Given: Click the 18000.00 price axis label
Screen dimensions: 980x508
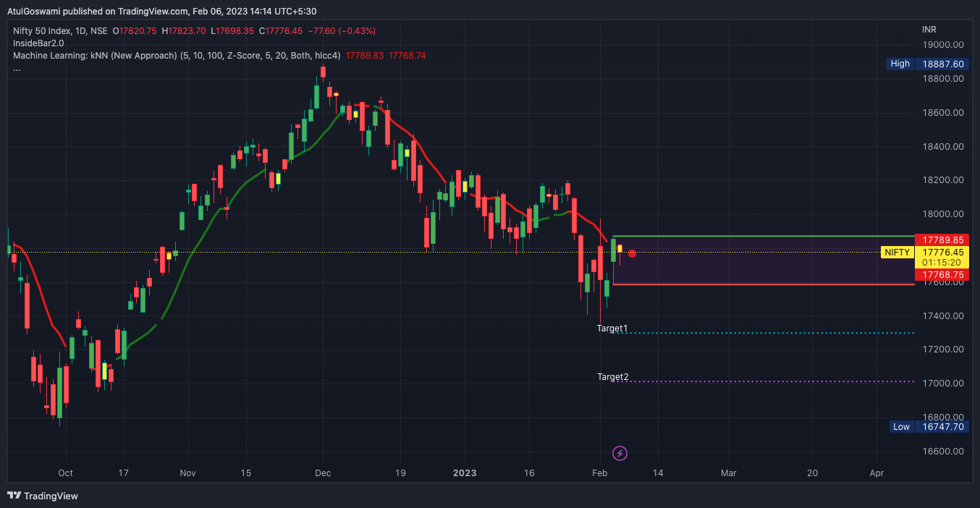Looking at the screenshot, I should (943, 214).
